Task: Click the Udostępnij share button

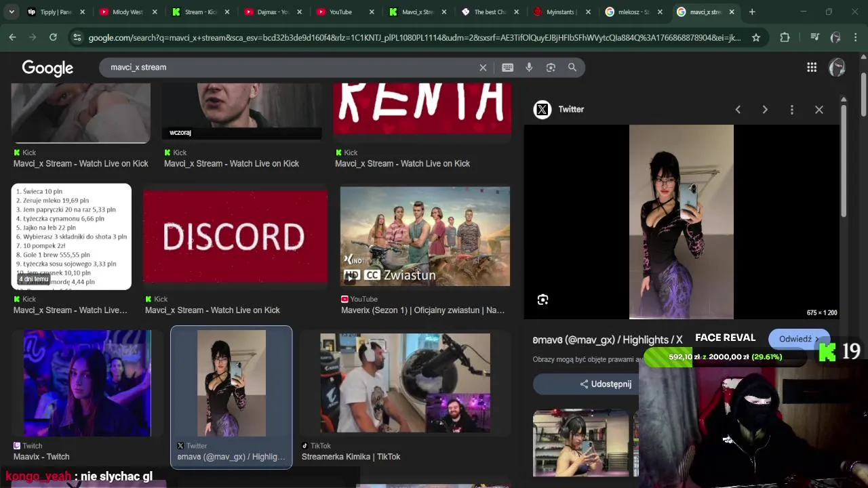Action: click(606, 384)
